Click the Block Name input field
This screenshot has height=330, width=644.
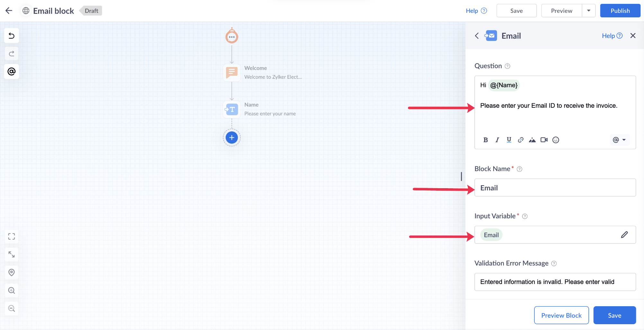tap(555, 188)
